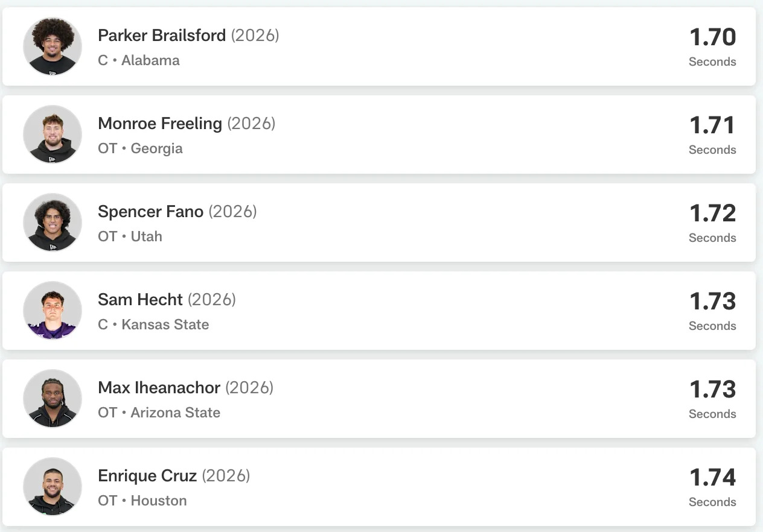Select the 1.74 Seconds result value
Image resolution: width=763 pixels, height=532 pixels.
[x=712, y=478]
